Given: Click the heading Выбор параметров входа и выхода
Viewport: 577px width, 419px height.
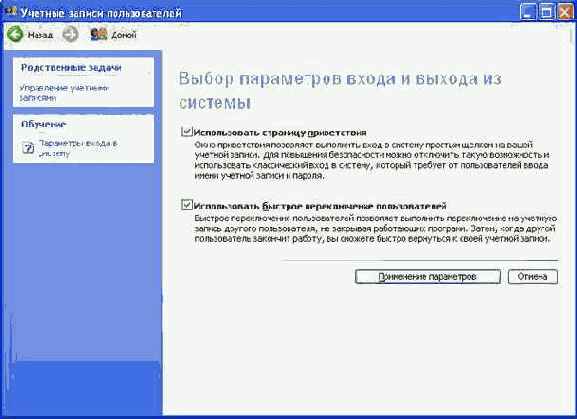Looking at the screenshot, I should [340, 91].
